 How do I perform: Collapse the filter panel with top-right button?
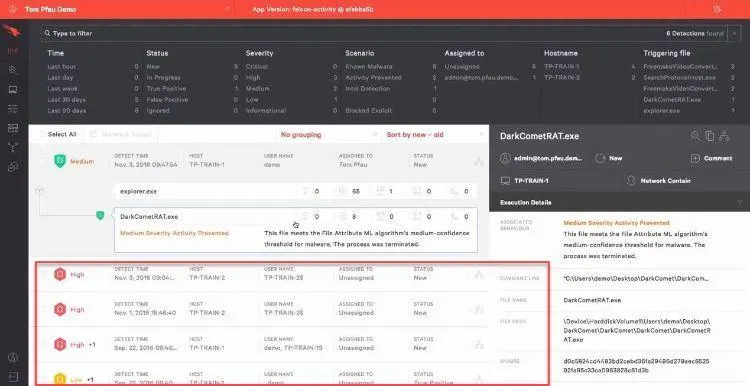pos(733,33)
